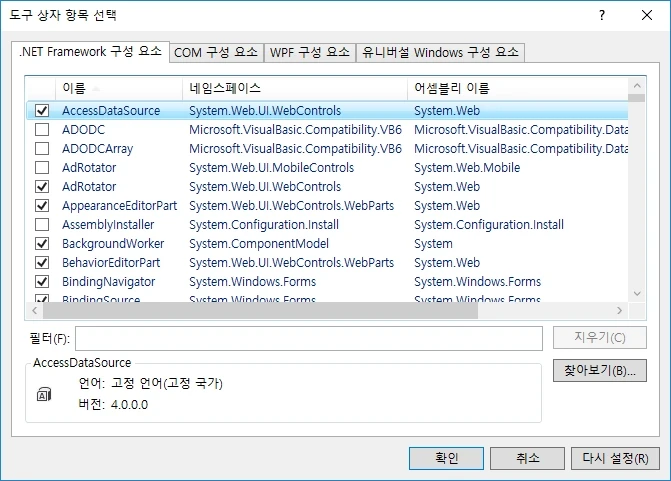Viewport: 671px width, 481px height.
Task: Open 찾아보기(B)... file browser
Action: (x=599, y=371)
